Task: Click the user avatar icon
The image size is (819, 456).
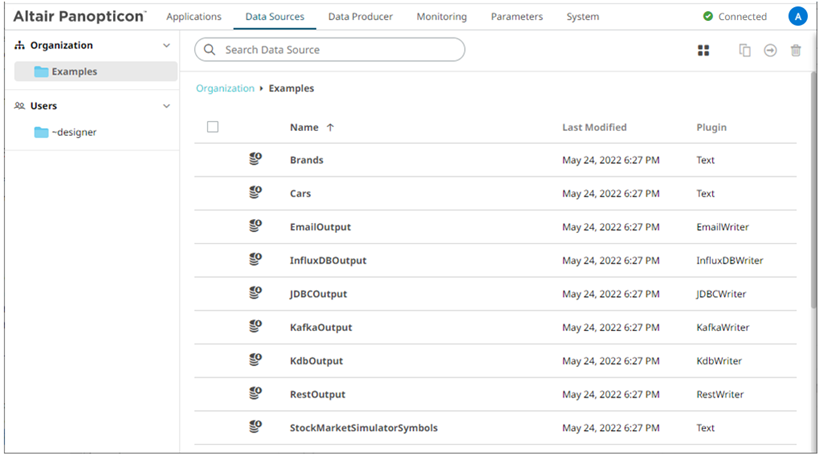Action: [797, 16]
